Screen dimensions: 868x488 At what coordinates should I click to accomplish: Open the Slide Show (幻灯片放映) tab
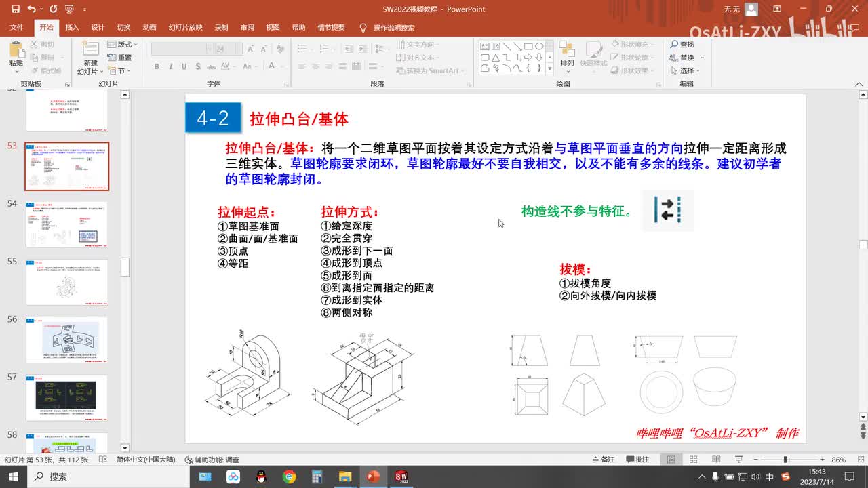[186, 27]
